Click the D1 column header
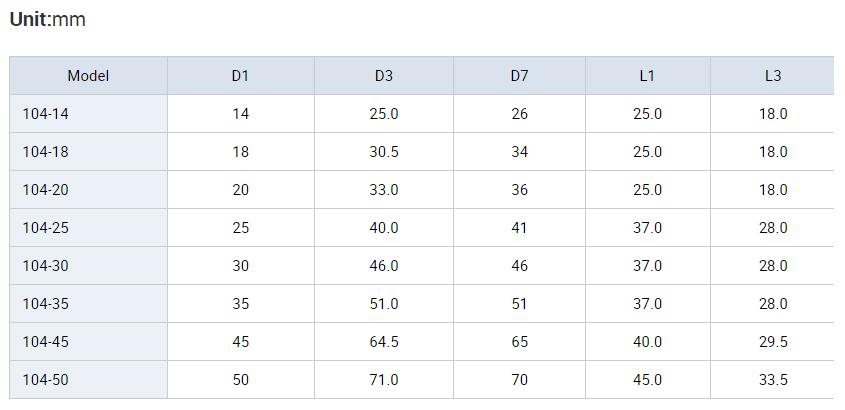Viewport: 845px width, 410px height. pyautogui.click(x=240, y=76)
